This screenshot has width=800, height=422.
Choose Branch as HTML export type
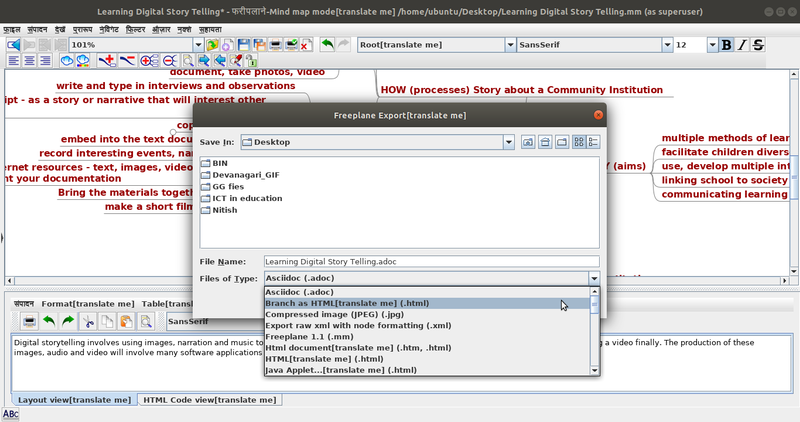(427, 303)
